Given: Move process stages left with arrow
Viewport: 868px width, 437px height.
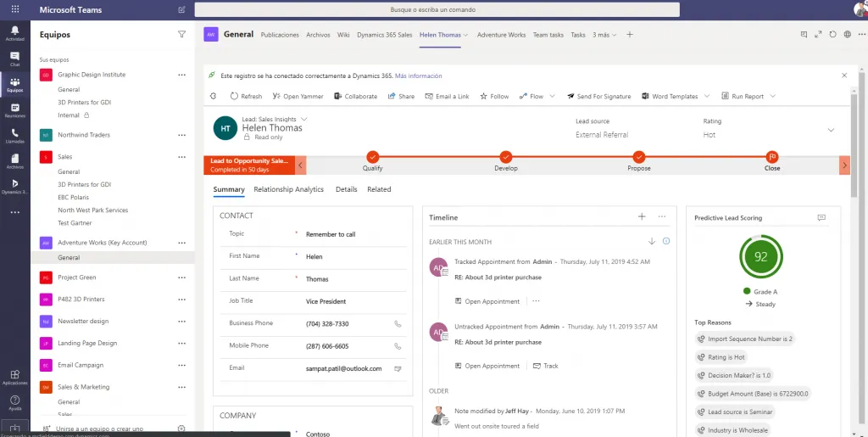Looking at the screenshot, I should click(301, 165).
